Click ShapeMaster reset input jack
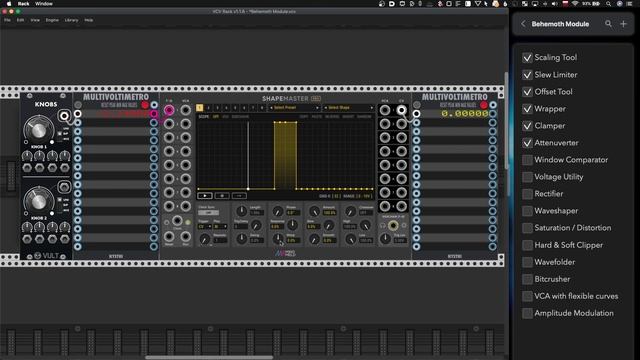The image size is (640, 360). 169,236
